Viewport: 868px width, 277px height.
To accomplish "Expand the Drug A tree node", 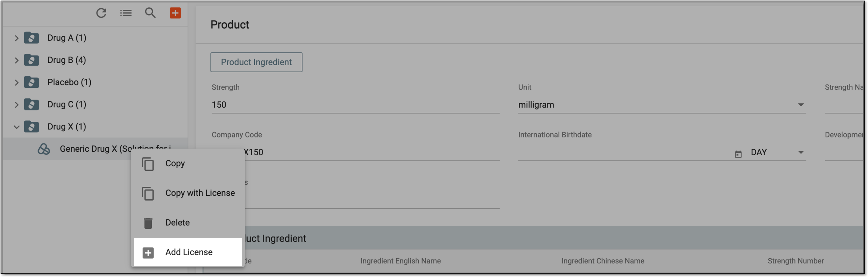I will click(16, 38).
